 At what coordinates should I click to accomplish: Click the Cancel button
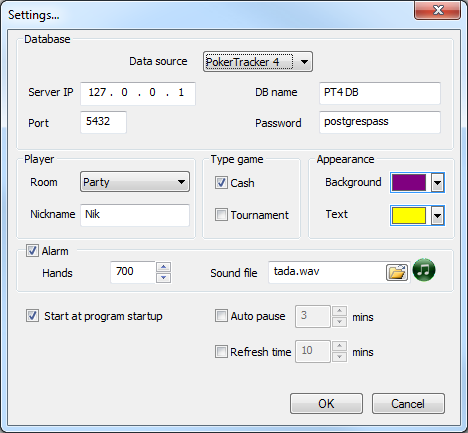click(408, 404)
